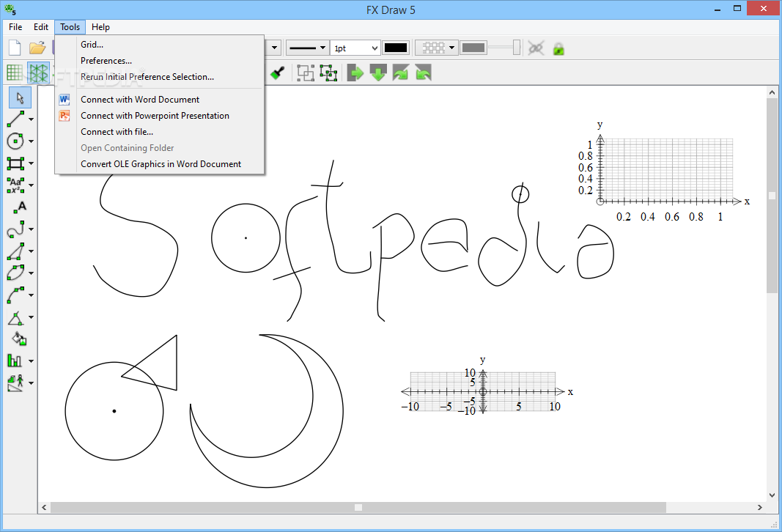
Task: Select Convert OLE Graphics in Word Document
Action: (x=160, y=164)
